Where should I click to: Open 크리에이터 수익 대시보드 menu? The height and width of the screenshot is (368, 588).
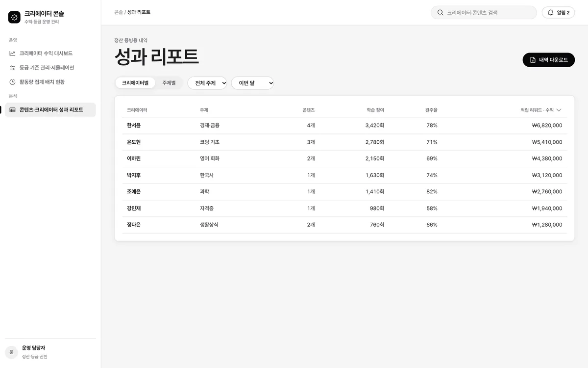(50, 53)
